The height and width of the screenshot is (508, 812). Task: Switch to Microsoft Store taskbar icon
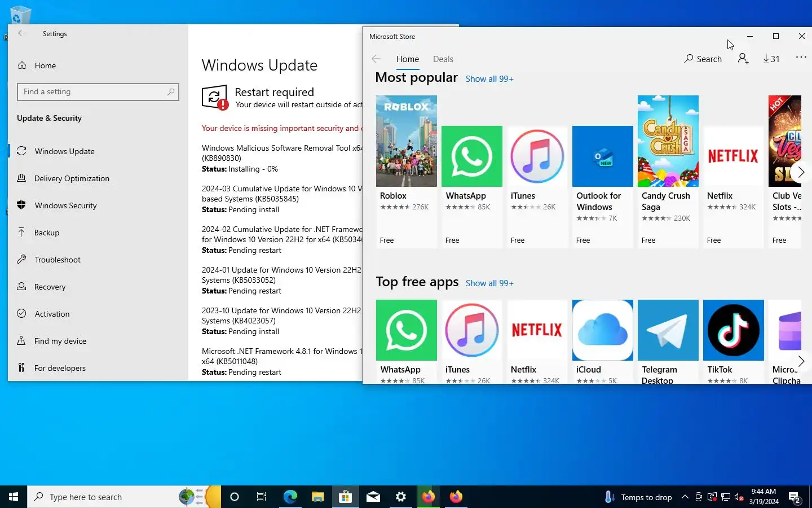click(345, 497)
